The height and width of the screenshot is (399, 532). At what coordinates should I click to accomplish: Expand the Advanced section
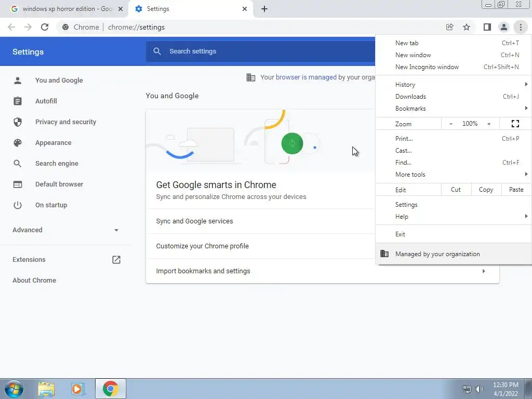coord(66,230)
